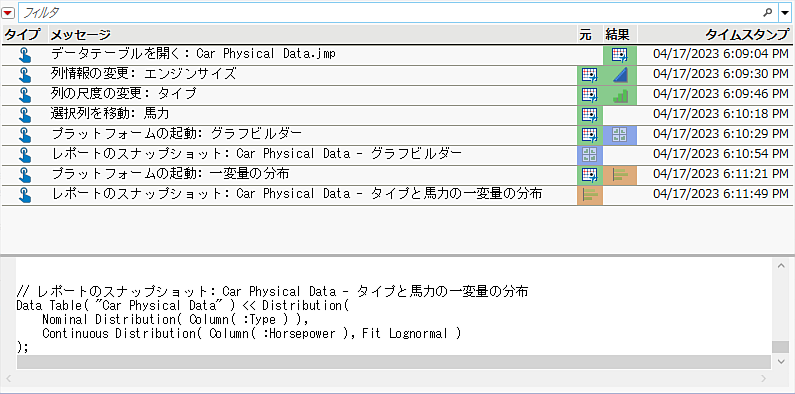Click the Continuous Distribution Fit Lognormal line
Viewport: 795px width, 394px height.
click(251, 334)
